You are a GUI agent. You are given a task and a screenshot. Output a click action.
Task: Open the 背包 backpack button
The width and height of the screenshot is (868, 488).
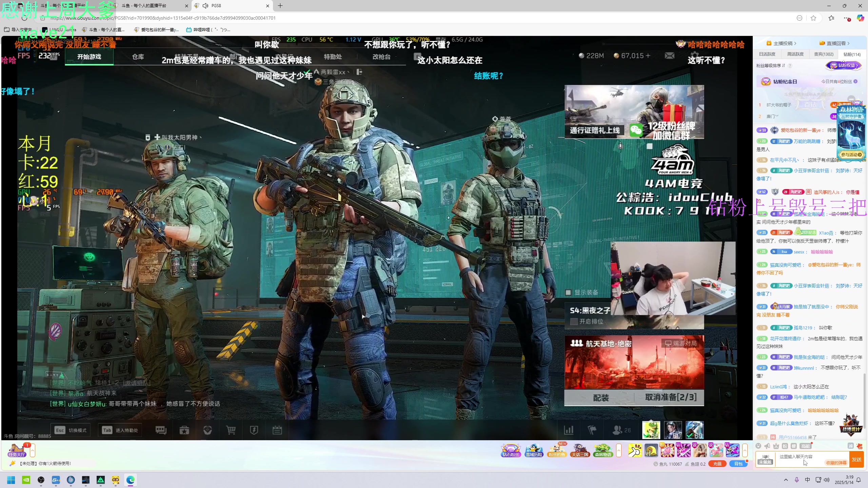(x=738, y=464)
